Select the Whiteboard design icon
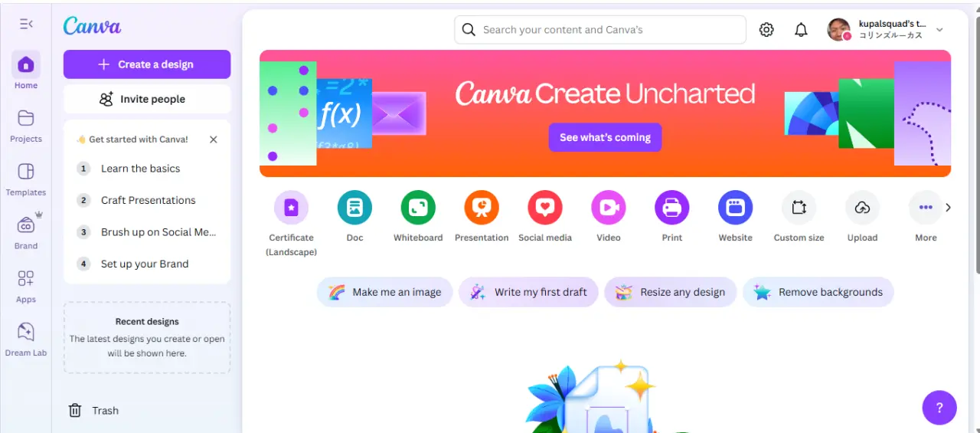Viewport: 980px width, 433px height. 418,208
